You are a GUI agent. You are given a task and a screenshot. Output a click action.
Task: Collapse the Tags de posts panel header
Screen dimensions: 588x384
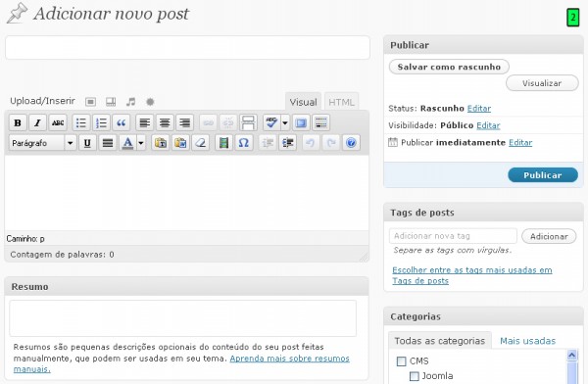coord(483,213)
